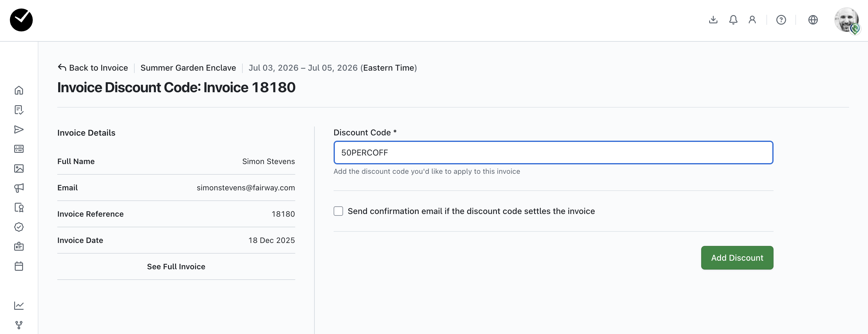Screen dimensions: 868x334
Task: Click the help question mark icon
Action: click(x=781, y=20)
